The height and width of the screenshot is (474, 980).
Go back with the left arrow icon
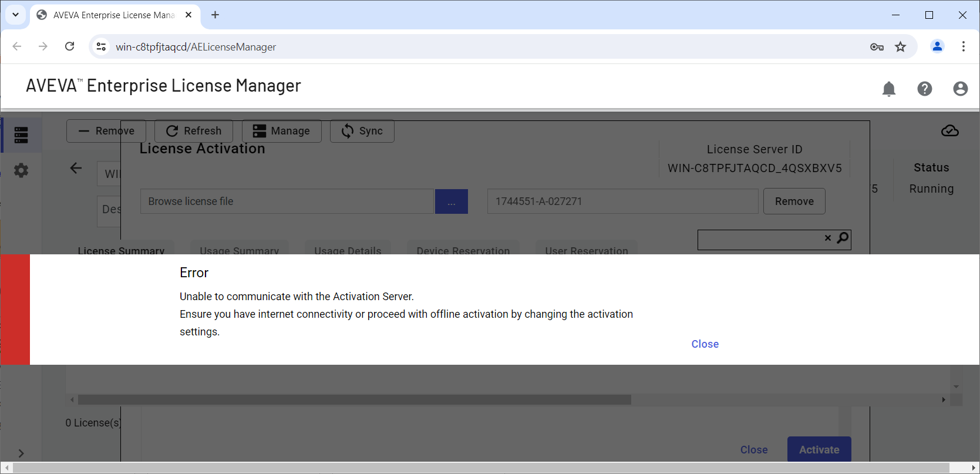76,169
